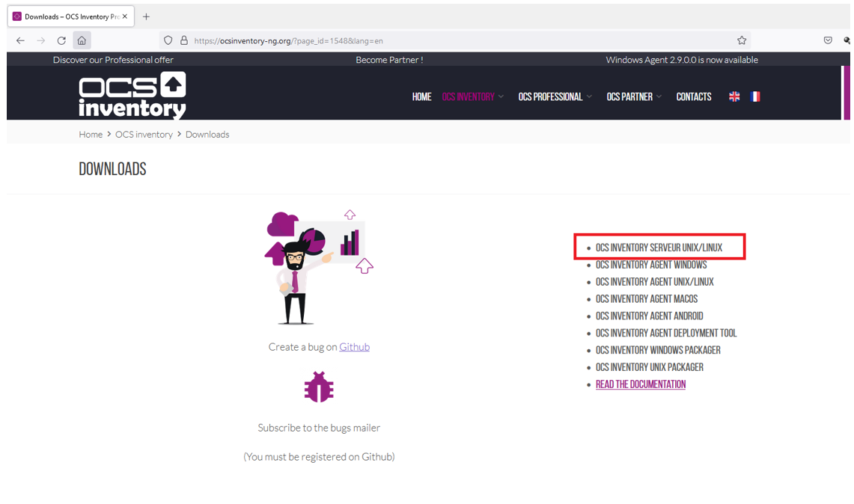Click the presenter illustration image
Image resolution: width=854 pixels, height=504 pixels.
pyautogui.click(x=319, y=267)
